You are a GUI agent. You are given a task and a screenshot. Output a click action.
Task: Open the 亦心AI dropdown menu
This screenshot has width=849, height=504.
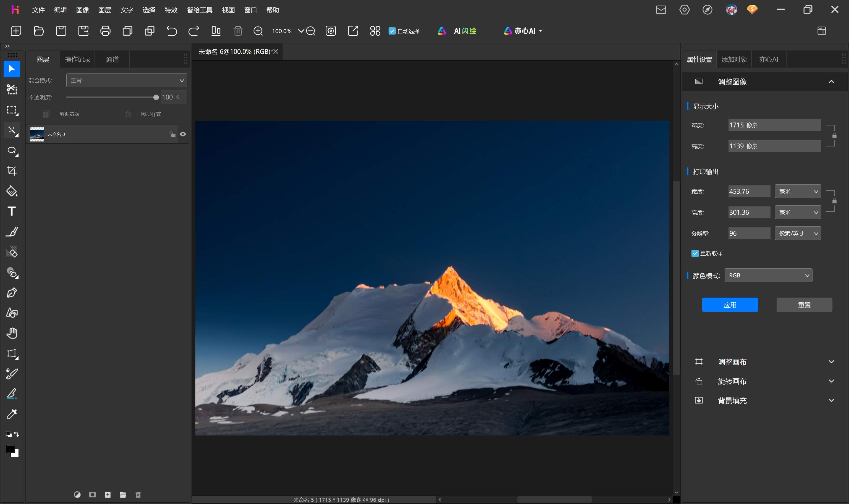pyautogui.click(x=523, y=31)
